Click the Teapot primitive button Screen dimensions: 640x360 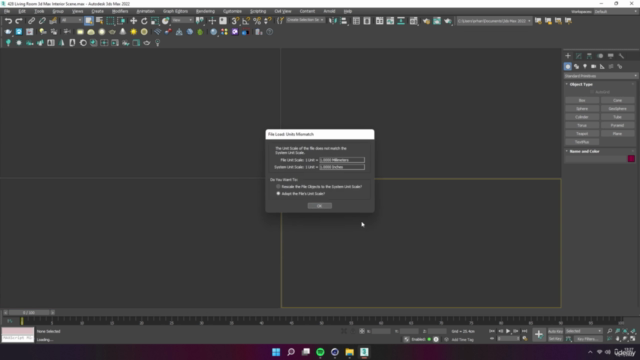[582, 133]
